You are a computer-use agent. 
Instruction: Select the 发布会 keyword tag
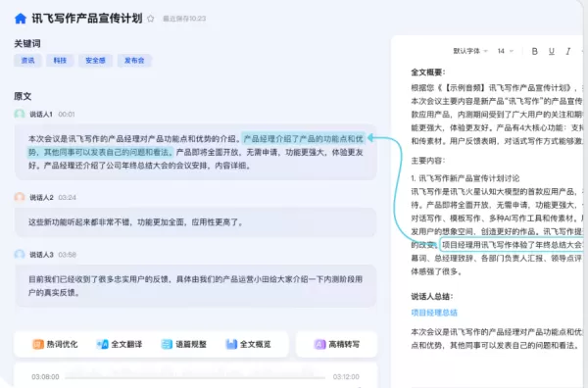tap(134, 61)
